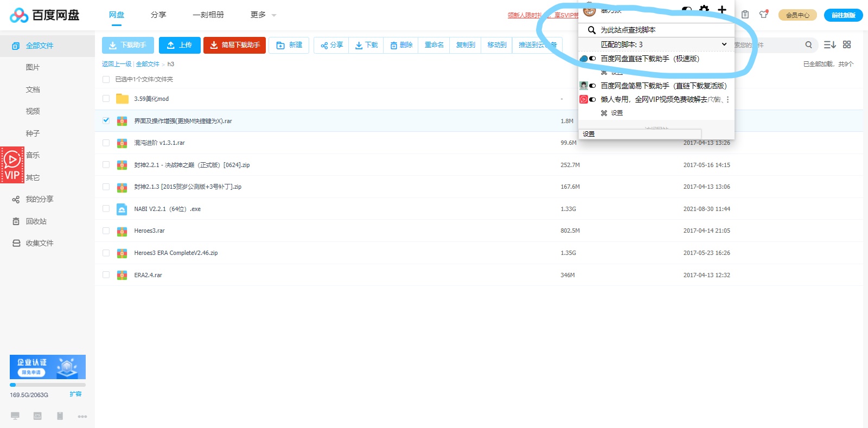Click the storage usage progress bar
The image size is (868, 428).
pyautogui.click(x=48, y=385)
